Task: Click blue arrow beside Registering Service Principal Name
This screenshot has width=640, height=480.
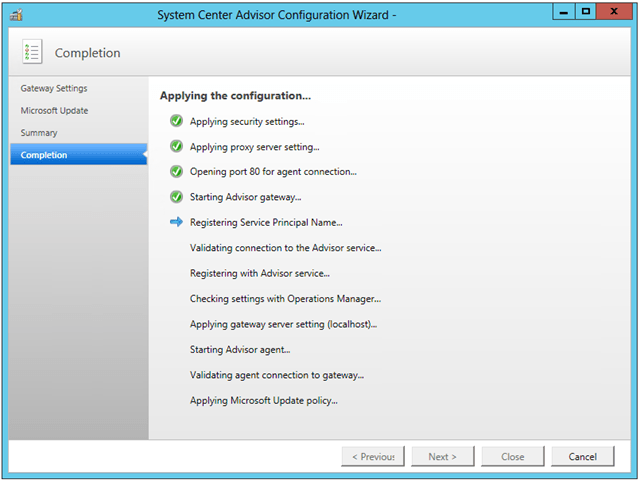Action: pos(176,222)
